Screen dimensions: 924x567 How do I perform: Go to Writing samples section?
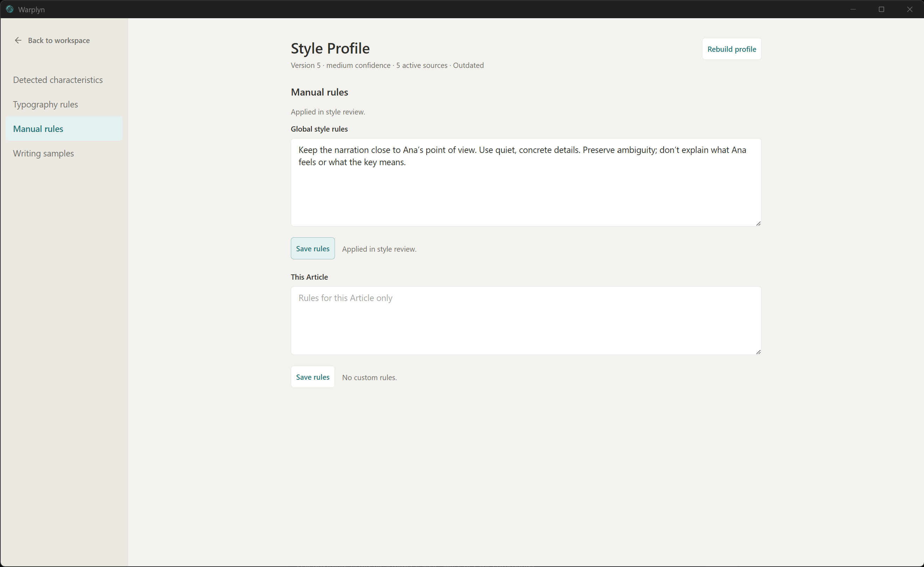click(x=64, y=153)
